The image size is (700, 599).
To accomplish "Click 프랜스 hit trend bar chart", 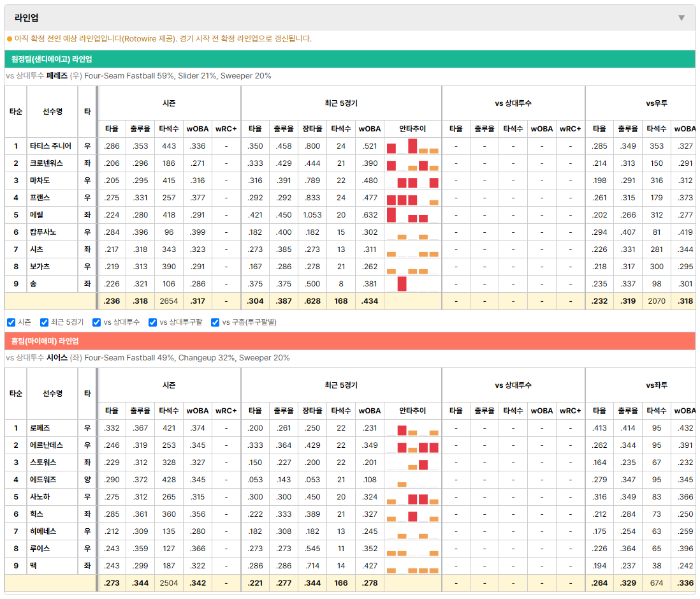I will [x=412, y=197].
